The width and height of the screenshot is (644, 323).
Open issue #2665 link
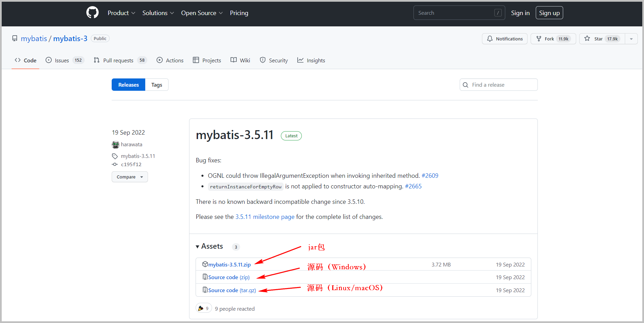tap(413, 186)
